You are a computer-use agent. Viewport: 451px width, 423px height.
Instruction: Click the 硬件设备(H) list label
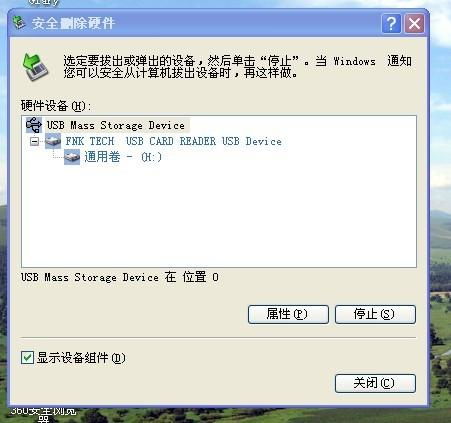pos(55,106)
